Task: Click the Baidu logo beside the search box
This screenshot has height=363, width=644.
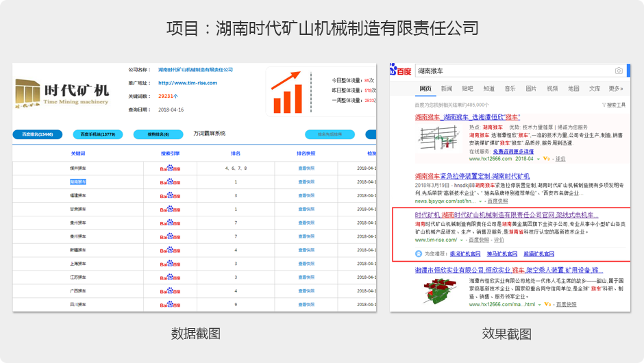Action: 401,70
